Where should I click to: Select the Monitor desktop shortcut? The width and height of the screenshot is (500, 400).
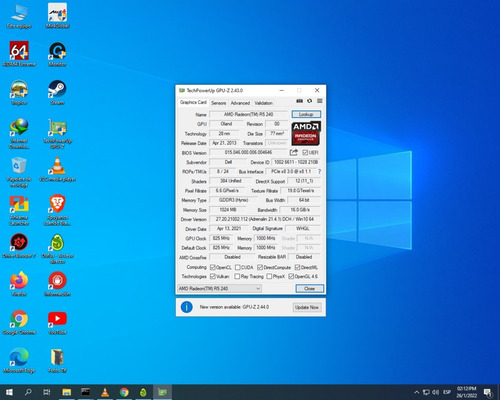coord(57,54)
